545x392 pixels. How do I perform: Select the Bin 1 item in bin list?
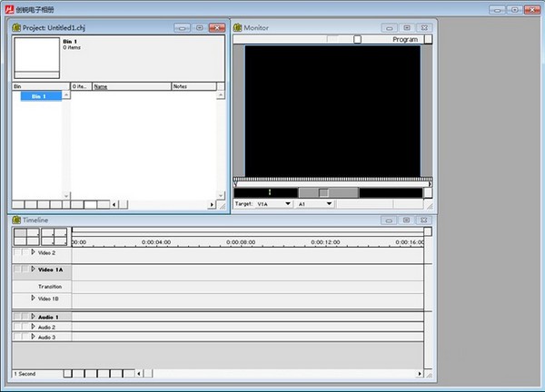38,95
